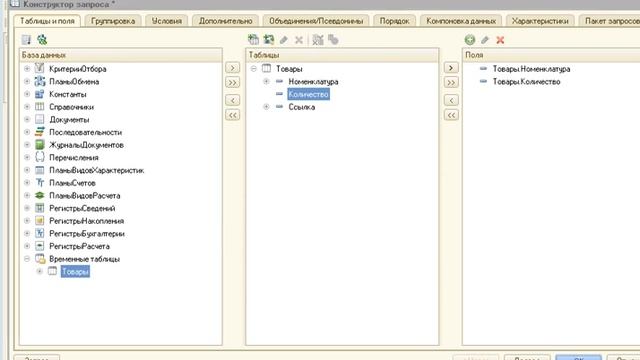Expand the РегистрыСведений node
This screenshot has width=640, height=360.
[x=27, y=208]
